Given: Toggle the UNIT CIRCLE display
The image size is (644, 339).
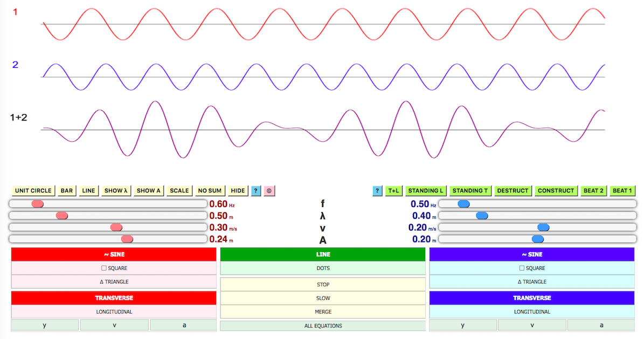Looking at the screenshot, I should pyautogui.click(x=33, y=191).
